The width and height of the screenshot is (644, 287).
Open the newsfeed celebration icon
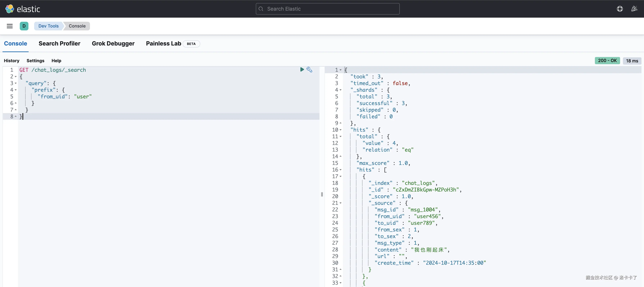point(634,9)
